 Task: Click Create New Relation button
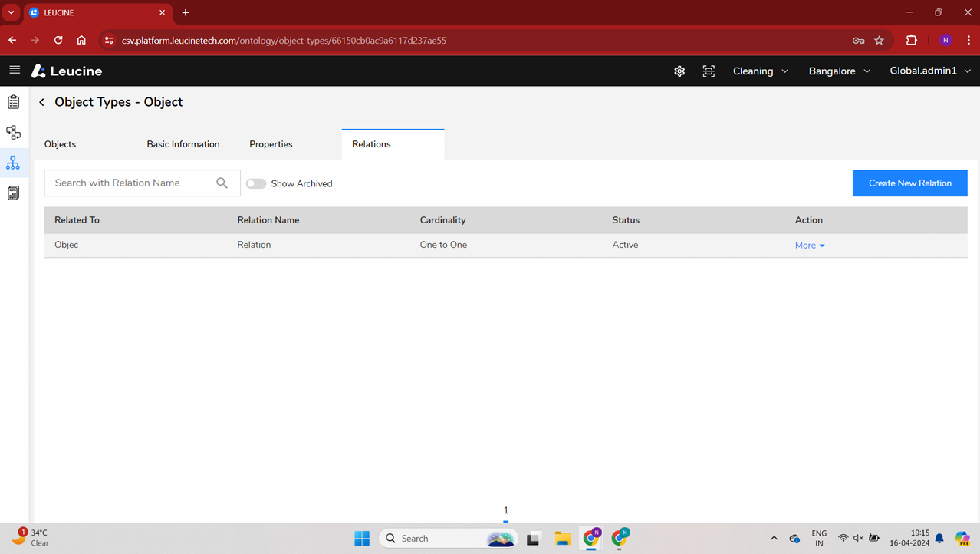click(909, 183)
